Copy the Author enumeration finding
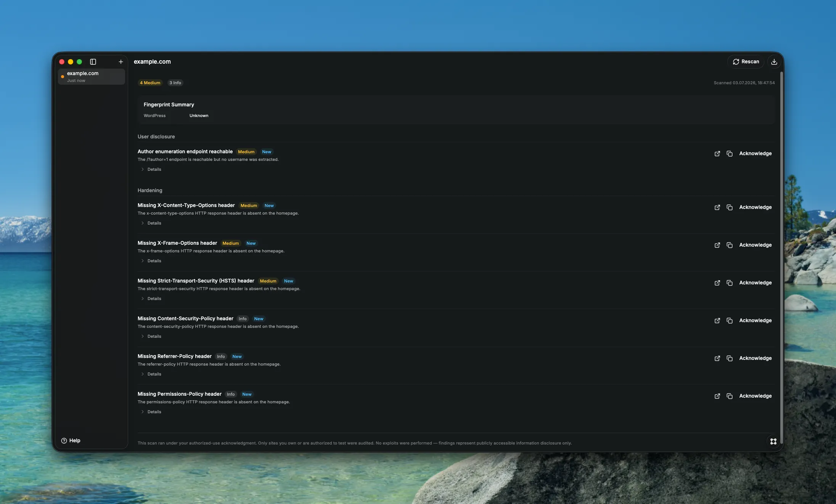This screenshot has width=836, height=504. point(730,154)
